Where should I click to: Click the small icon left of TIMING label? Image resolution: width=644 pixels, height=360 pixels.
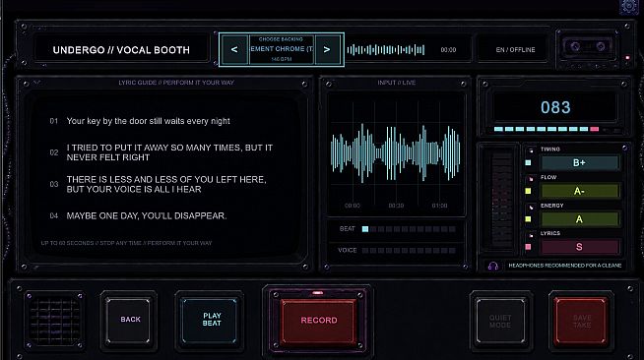pos(531,150)
